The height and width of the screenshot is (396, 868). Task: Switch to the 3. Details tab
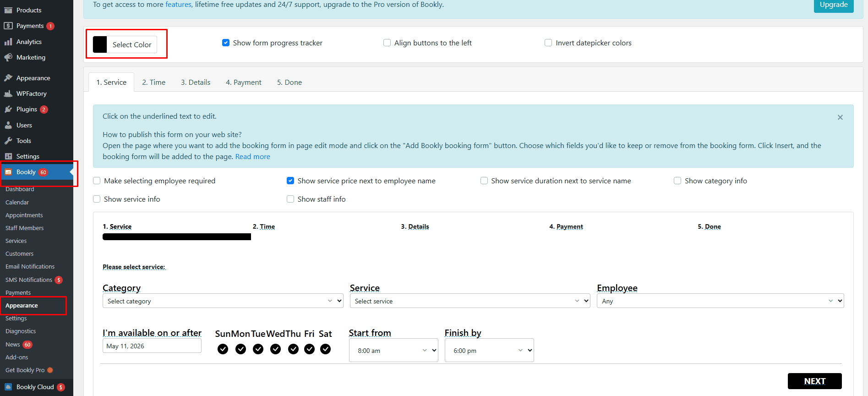point(196,82)
